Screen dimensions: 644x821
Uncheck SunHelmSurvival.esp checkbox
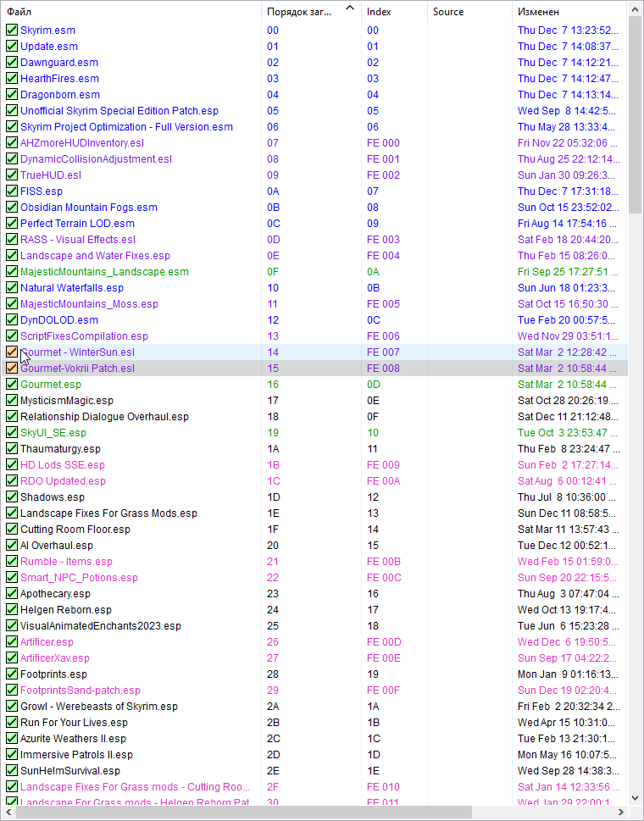click(12, 771)
